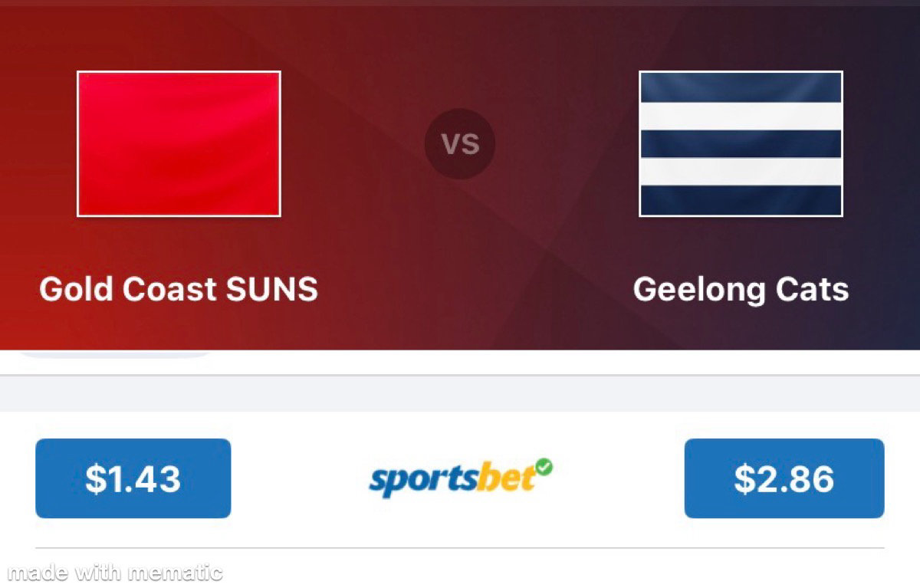Click the green verified checkmark on sportsbet
Image resolution: width=920 pixels, height=588 pixels.
click(x=544, y=465)
